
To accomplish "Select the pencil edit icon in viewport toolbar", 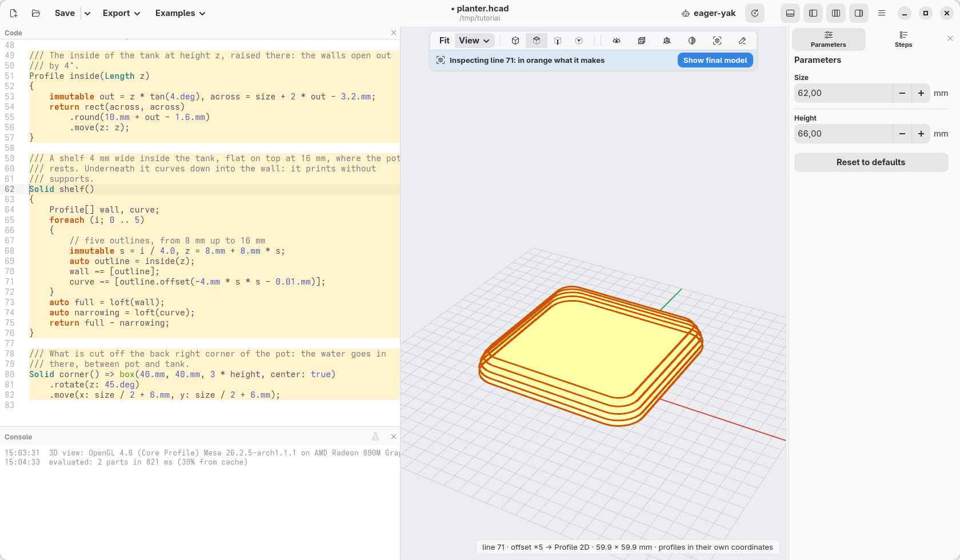I will coord(742,41).
